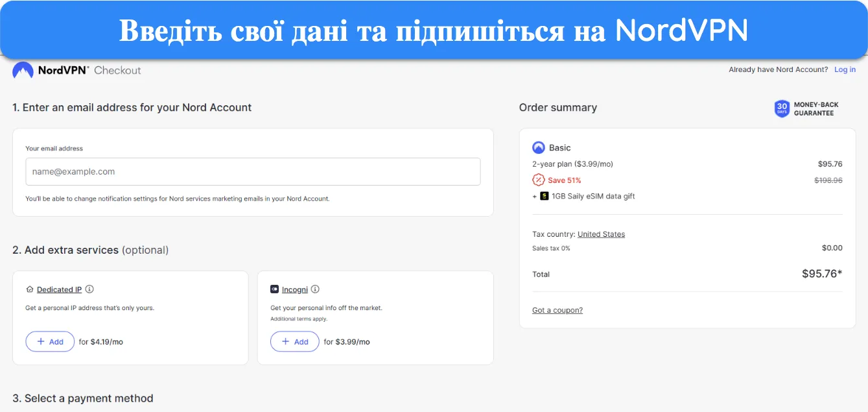Screen dimensions: 868x412
Task: Click the Order summary heading
Action: [x=558, y=108]
